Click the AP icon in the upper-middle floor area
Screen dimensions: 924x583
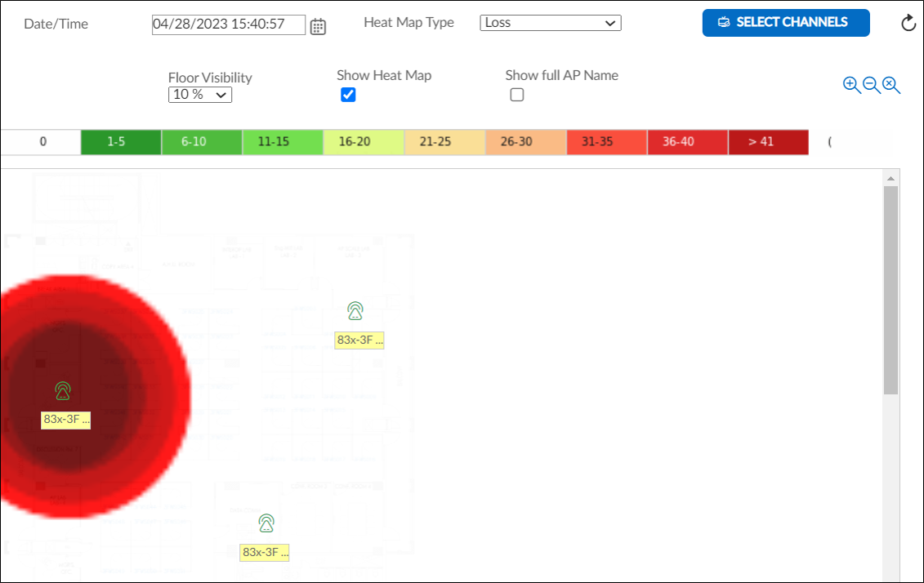point(355,309)
